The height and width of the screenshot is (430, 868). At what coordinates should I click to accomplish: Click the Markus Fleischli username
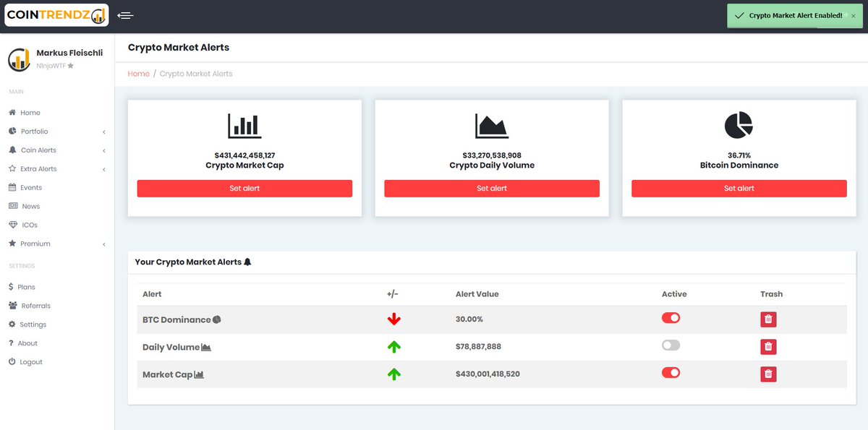coord(69,53)
